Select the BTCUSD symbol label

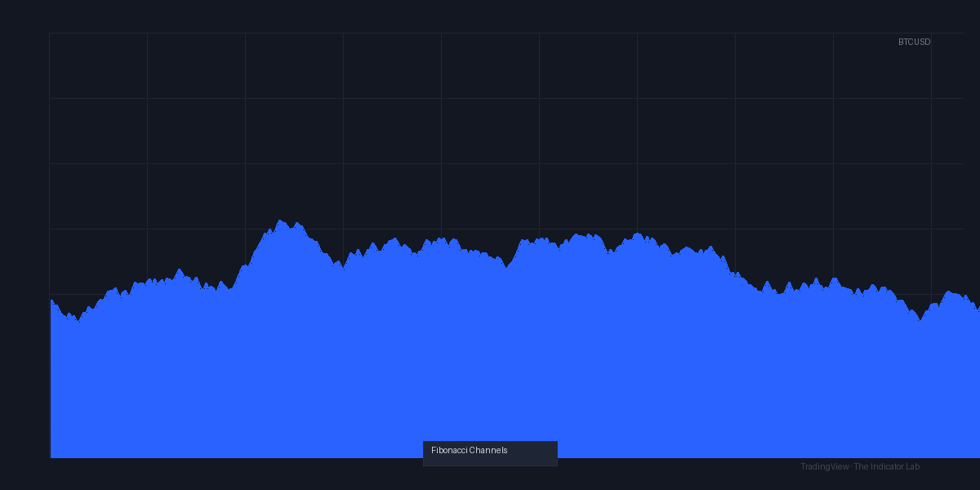[x=914, y=42]
